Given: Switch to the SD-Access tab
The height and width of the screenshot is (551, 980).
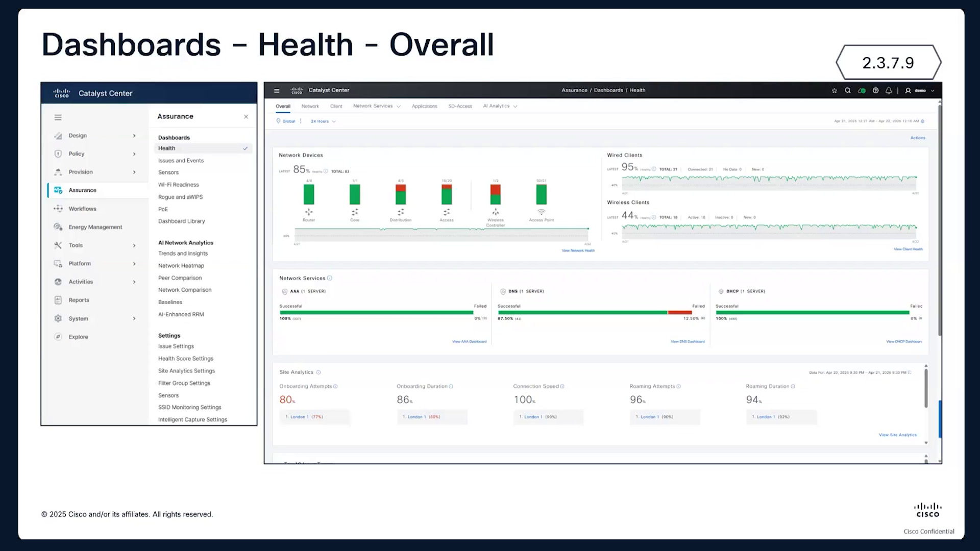Looking at the screenshot, I should click(460, 106).
